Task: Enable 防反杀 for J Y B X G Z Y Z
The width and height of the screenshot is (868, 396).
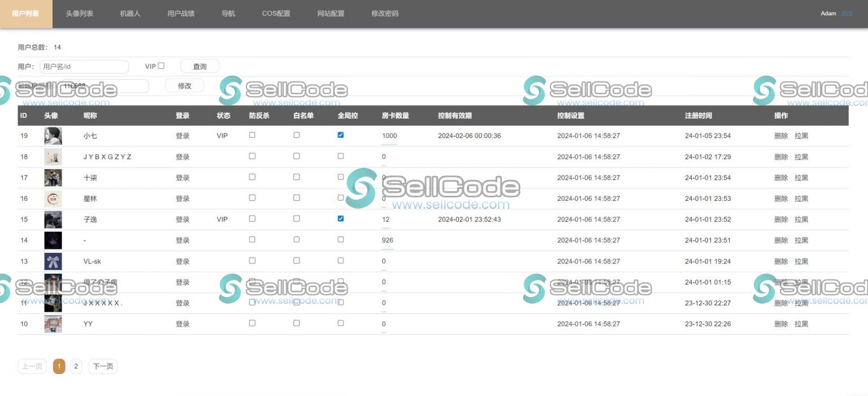Action: tap(252, 156)
